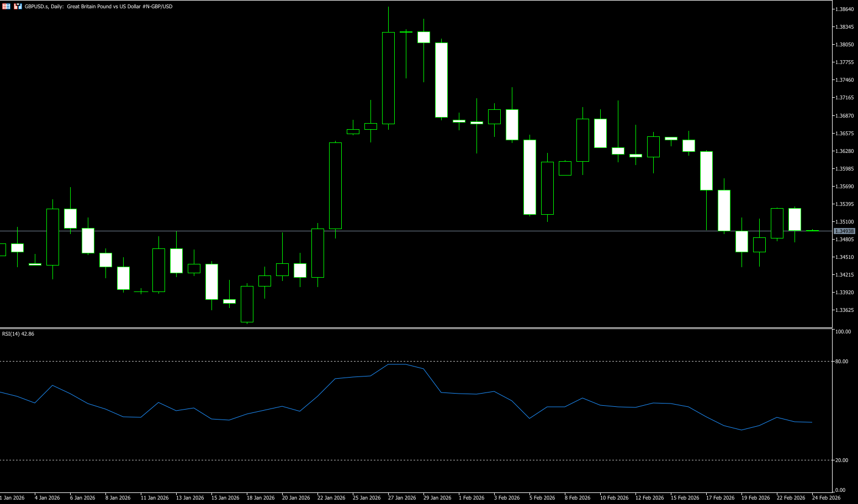
Task: Click the RSI(14) 42.86 indicator label
Action: click(x=18, y=334)
